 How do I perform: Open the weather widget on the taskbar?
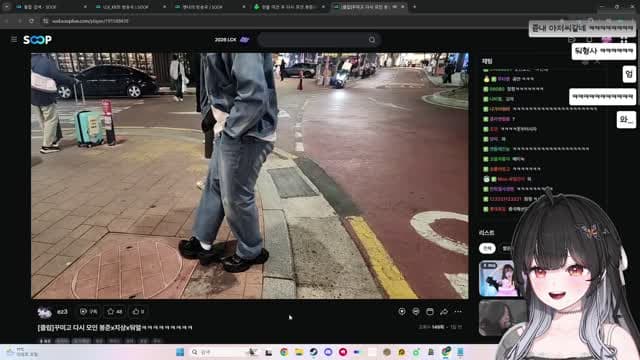21,352
